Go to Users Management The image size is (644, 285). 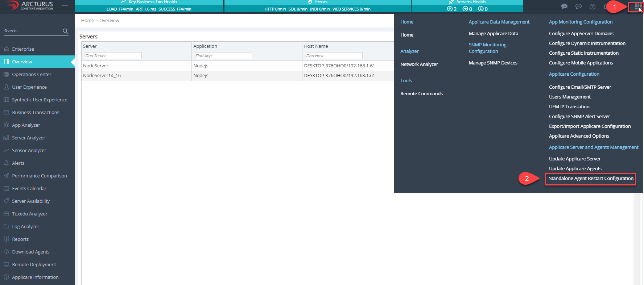570,97
